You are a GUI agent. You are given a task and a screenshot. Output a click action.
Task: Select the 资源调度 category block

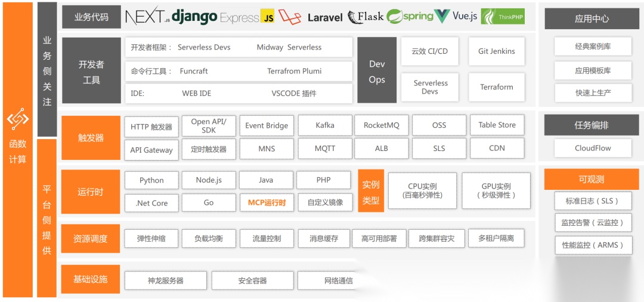pyautogui.click(x=91, y=238)
